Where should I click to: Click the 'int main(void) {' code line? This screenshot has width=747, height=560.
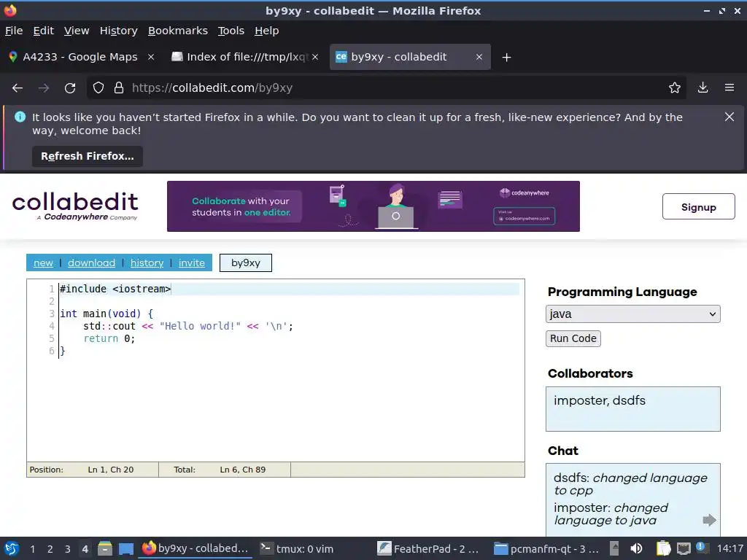pyautogui.click(x=107, y=314)
